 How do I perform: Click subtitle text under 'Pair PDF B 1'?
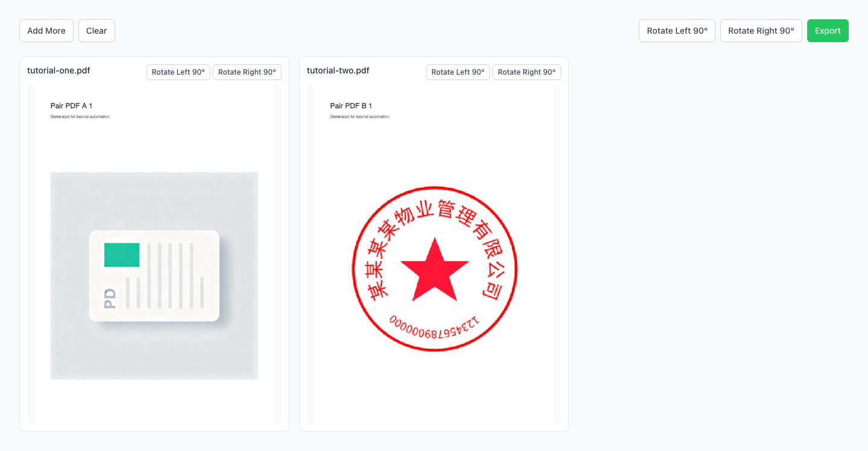click(360, 117)
